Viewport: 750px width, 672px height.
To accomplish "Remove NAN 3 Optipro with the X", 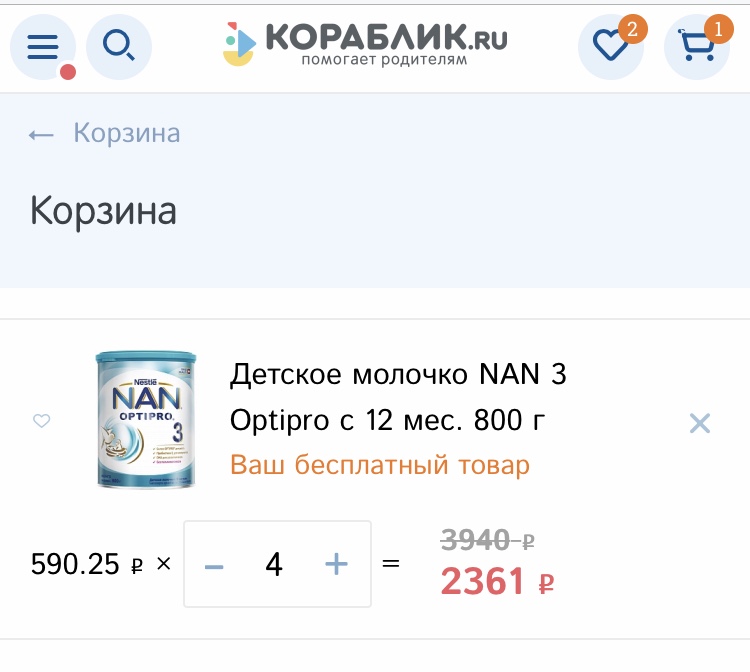I will tap(700, 423).
